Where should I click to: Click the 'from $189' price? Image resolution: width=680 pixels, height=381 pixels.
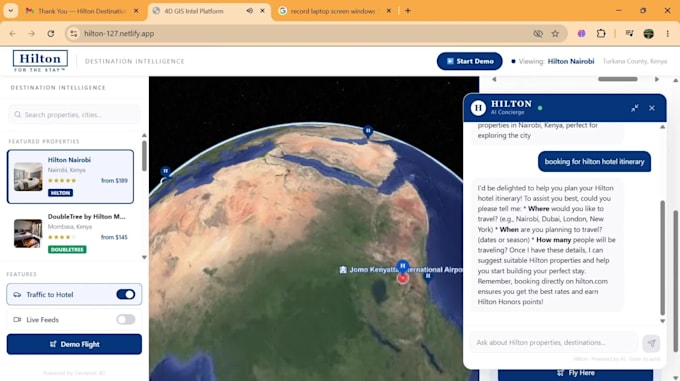click(x=114, y=180)
